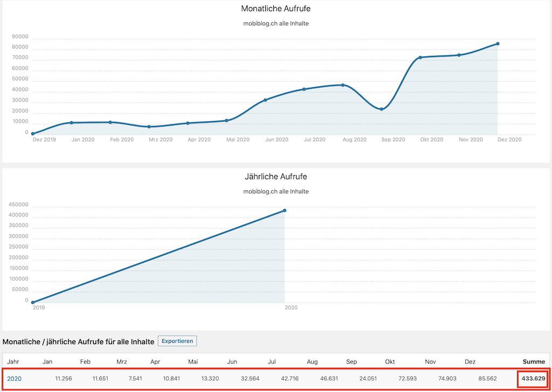
Task: Select the Jan value 11.256 in table
Action: (x=64, y=379)
